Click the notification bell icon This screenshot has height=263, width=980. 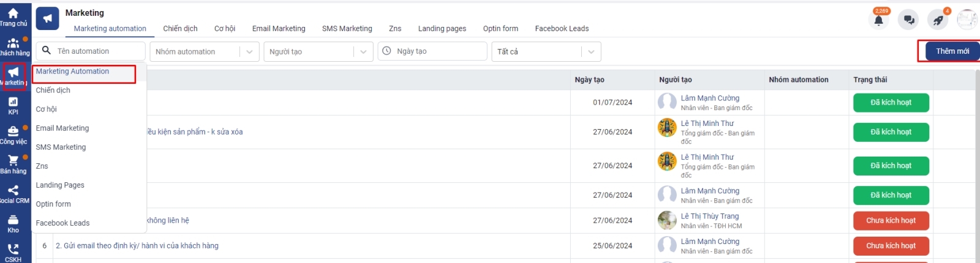coord(878,20)
